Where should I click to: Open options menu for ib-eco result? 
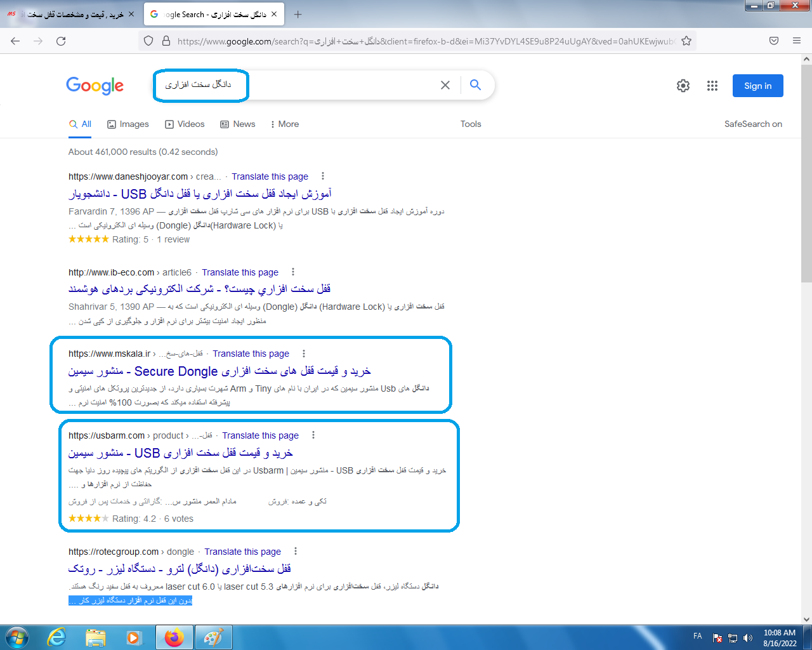pyautogui.click(x=293, y=272)
